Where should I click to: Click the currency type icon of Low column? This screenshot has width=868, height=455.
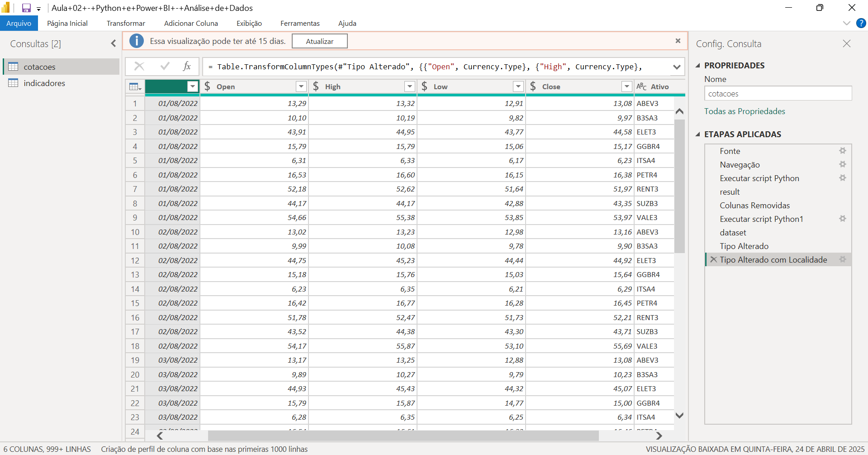click(424, 86)
